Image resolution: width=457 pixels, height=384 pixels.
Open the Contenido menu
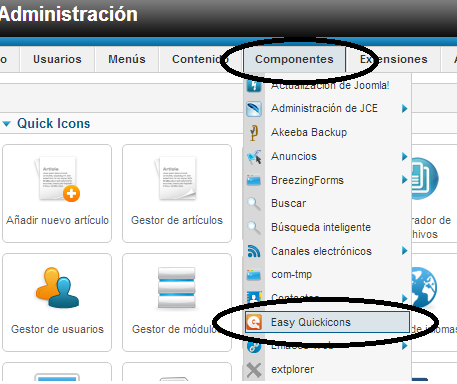click(x=200, y=59)
